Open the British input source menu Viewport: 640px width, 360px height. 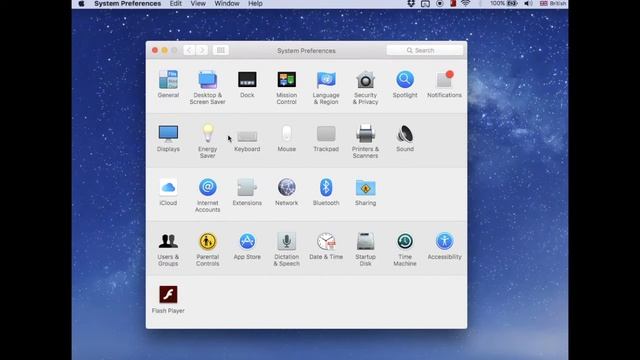pyautogui.click(x=553, y=4)
